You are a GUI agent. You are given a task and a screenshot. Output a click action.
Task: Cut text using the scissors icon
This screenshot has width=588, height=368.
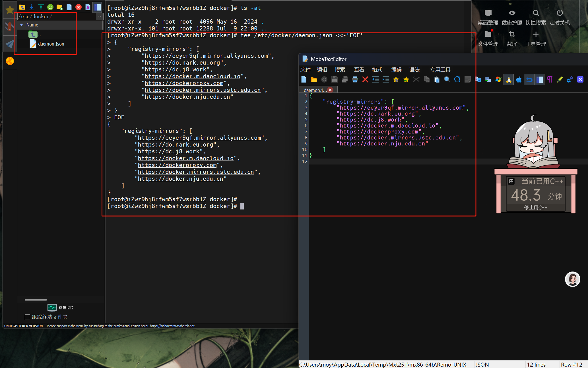click(x=416, y=79)
